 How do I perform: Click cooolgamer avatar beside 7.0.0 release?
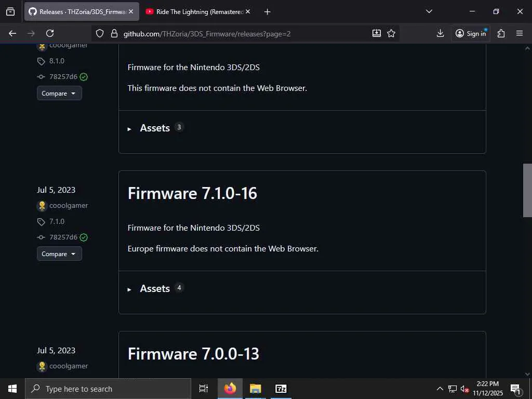(42, 366)
